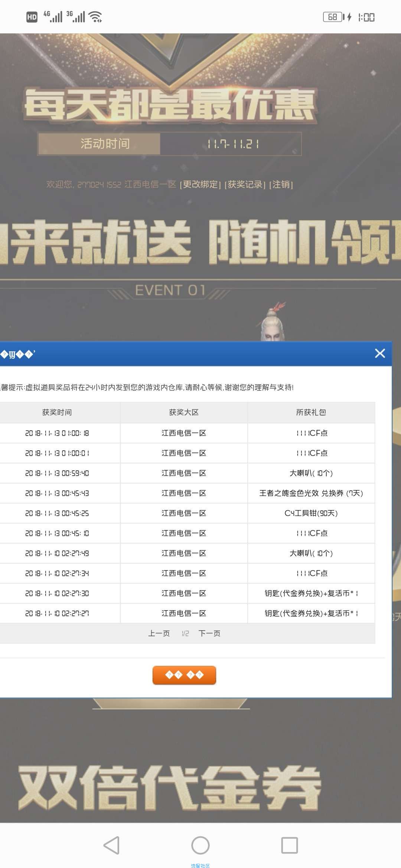Click the 钥匙 prize in the 02:27:27 row
Screen dimensions: 401x868
click(x=311, y=613)
